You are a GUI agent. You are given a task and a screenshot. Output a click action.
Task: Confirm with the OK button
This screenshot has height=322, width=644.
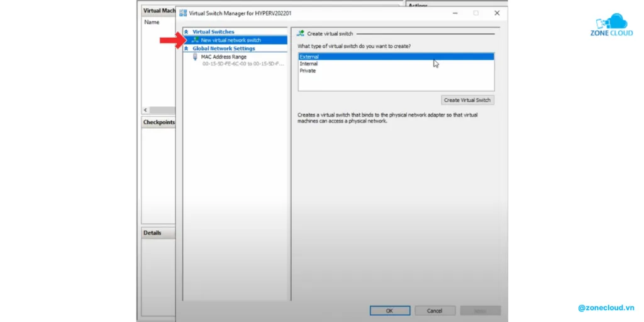390,311
